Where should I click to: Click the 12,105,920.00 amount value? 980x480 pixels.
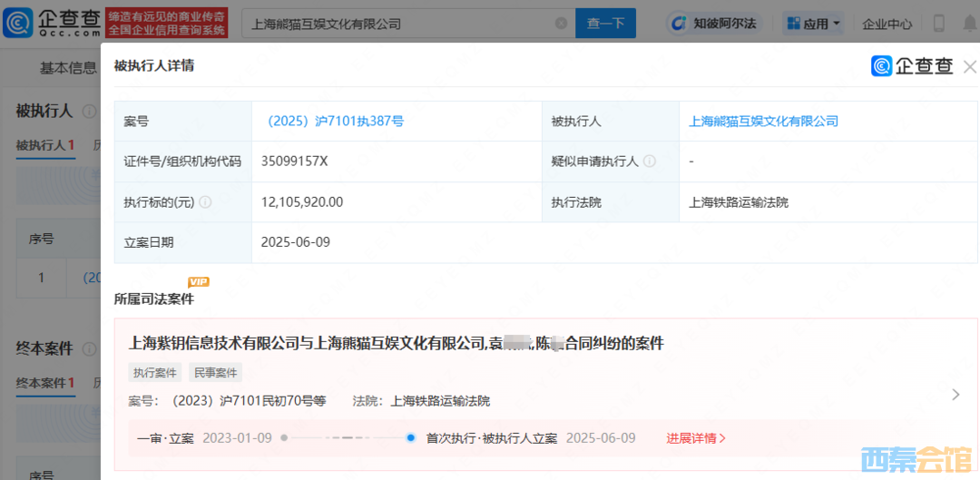pos(302,201)
